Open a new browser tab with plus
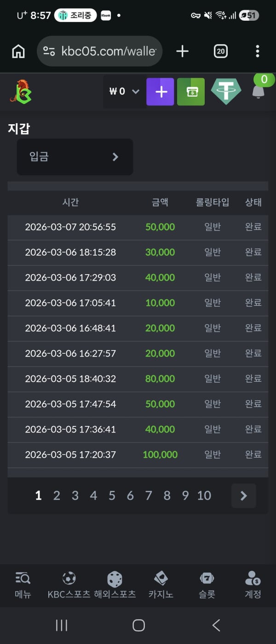 click(182, 51)
